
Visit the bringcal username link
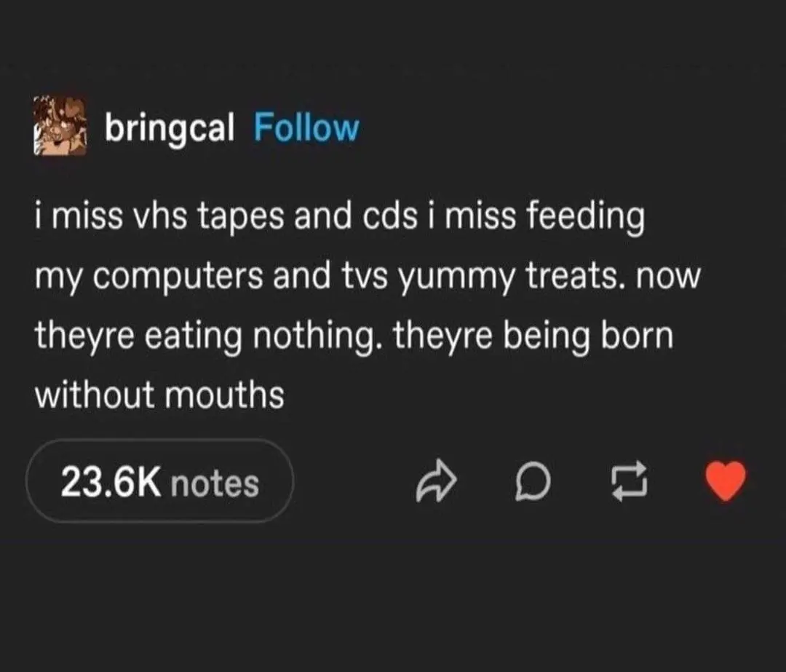(x=169, y=128)
